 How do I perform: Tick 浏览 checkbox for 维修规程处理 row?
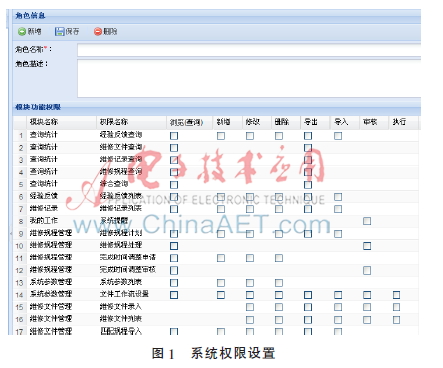[174, 246]
